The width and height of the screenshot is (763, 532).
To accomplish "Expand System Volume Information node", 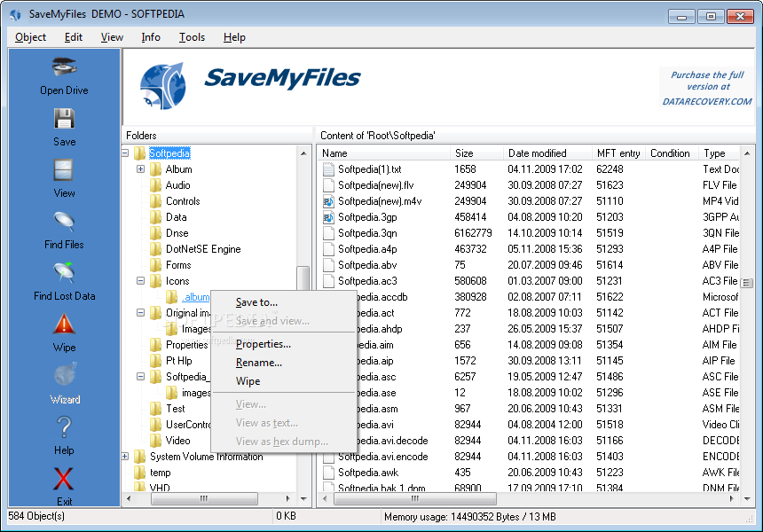I will pyautogui.click(x=125, y=457).
